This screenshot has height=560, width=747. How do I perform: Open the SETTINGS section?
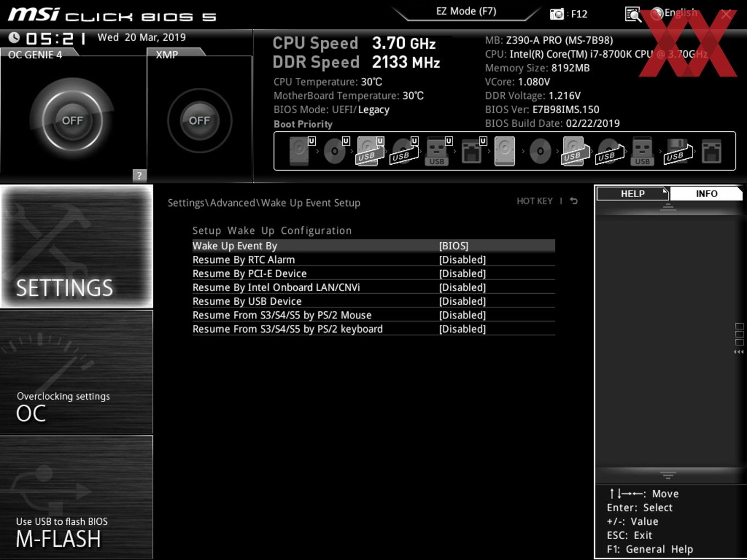pyautogui.click(x=76, y=247)
